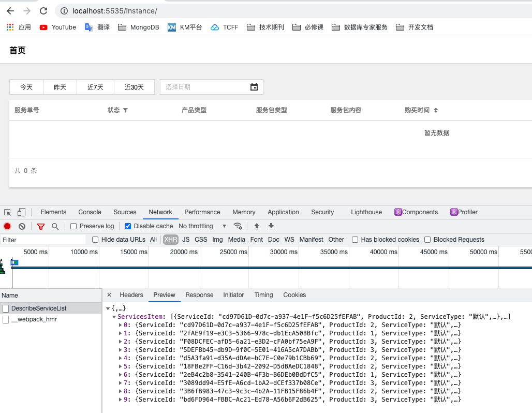This screenshot has height=413, width=532.
Task: Open the date picker calendar icon
Action: pyautogui.click(x=254, y=87)
